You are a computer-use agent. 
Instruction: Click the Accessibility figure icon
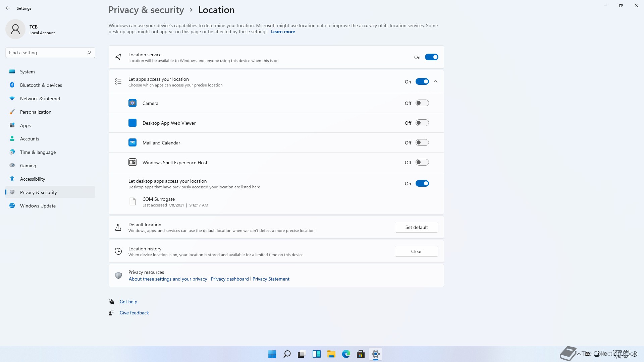pos(12,179)
